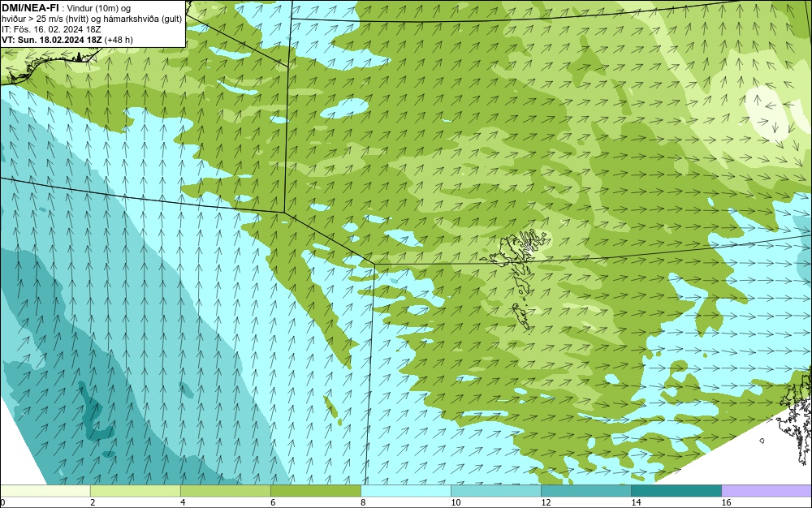Click the 14–16 m/s dark teal legend swatch
The image size is (812, 508).
(x=676, y=490)
